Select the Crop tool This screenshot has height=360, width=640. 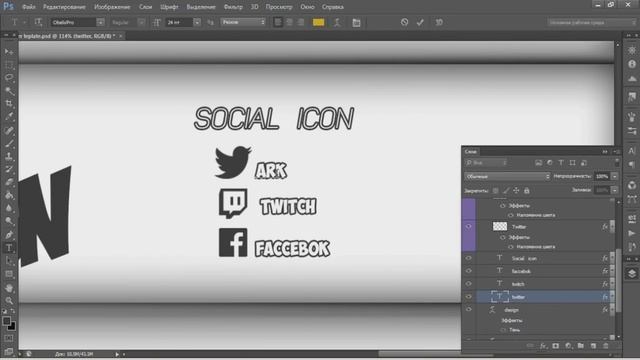pyautogui.click(x=9, y=104)
